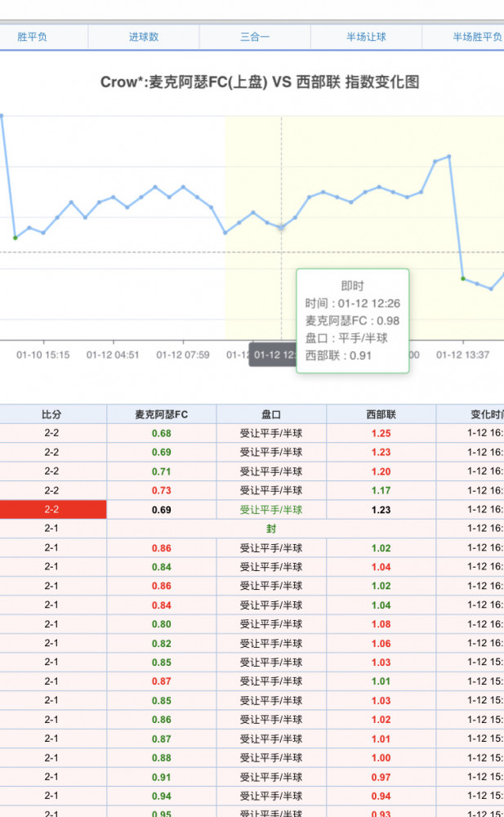Click the 01-10 15:15 axis label
This screenshot has height=817, width=504.
click(42, 355)
